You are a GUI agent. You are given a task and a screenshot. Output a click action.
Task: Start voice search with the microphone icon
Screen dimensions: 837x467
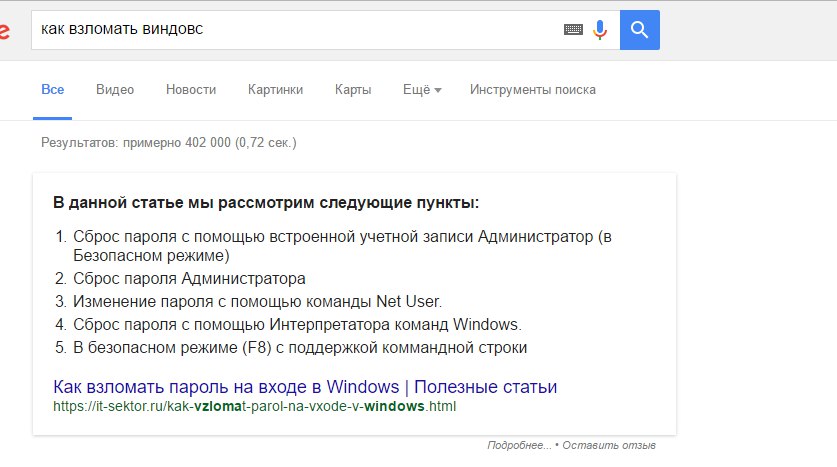pyautogui.click(x=600, y=29)
